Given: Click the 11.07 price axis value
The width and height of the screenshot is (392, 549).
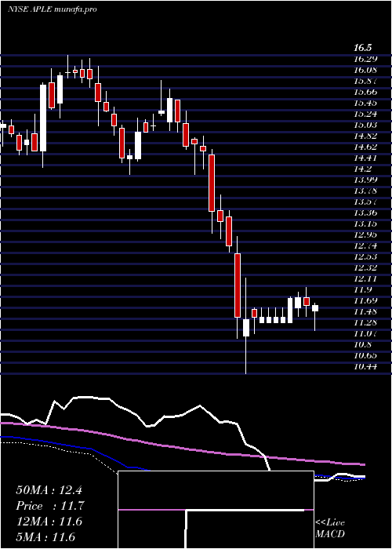Looking at the screenshot, I should [365, 333].
